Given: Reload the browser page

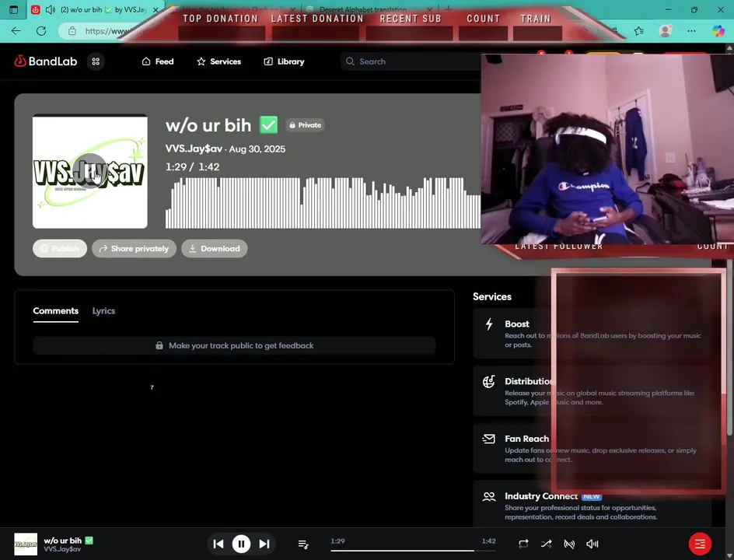Looking at the screenshot, I should tap(41, 31).
